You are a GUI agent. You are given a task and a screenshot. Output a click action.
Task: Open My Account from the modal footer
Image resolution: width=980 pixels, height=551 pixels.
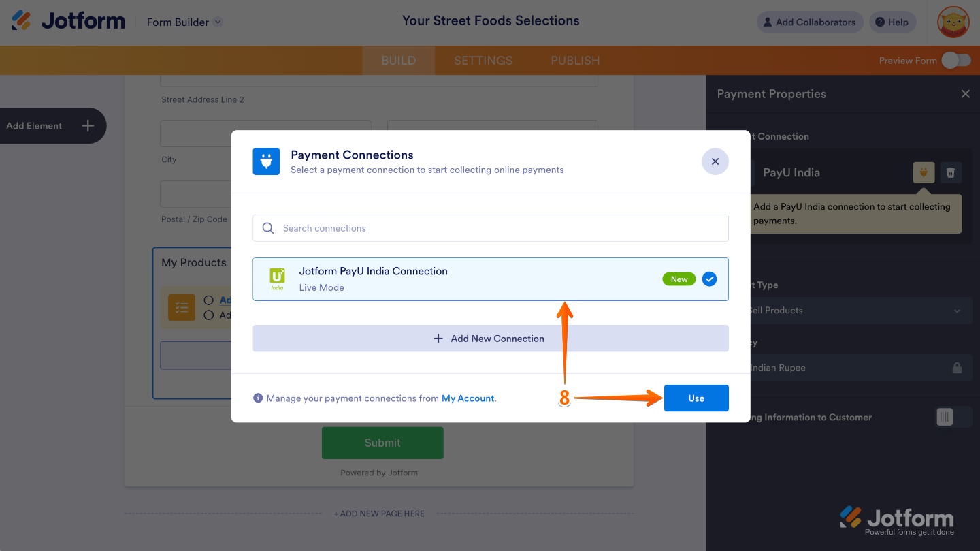click(468, 398)
